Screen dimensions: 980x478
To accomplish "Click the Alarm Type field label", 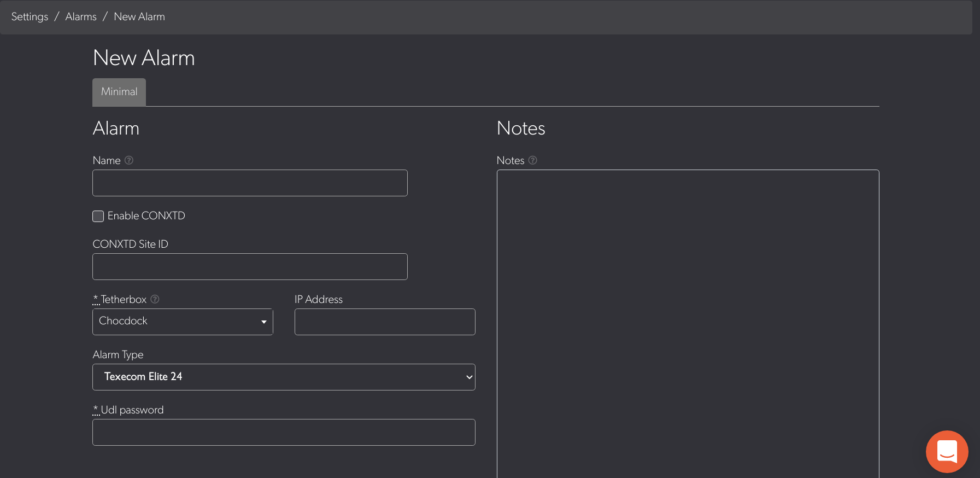I will [118, 355].
